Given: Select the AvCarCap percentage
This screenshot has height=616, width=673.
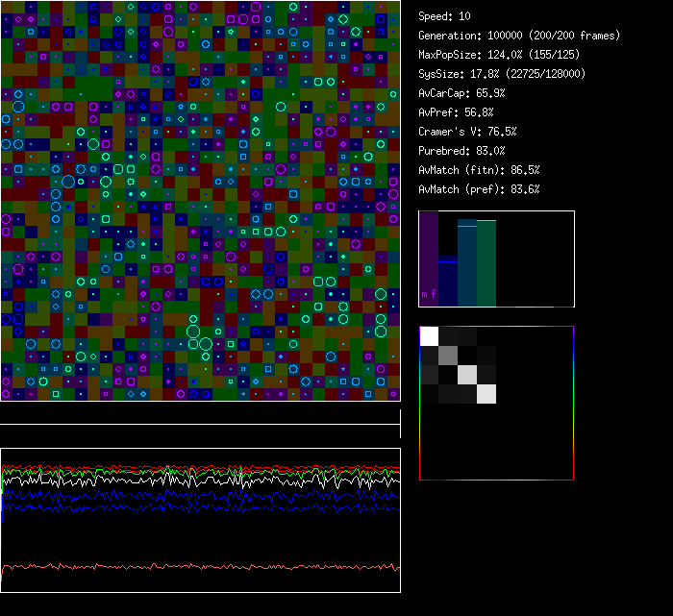Looking at the screenshot, I should 461,93.
